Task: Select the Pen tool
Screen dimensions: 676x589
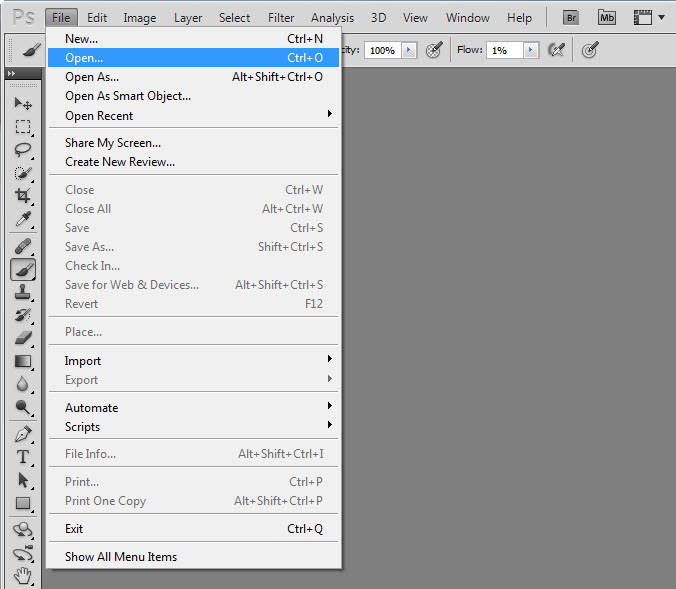Action: point(23,434)
